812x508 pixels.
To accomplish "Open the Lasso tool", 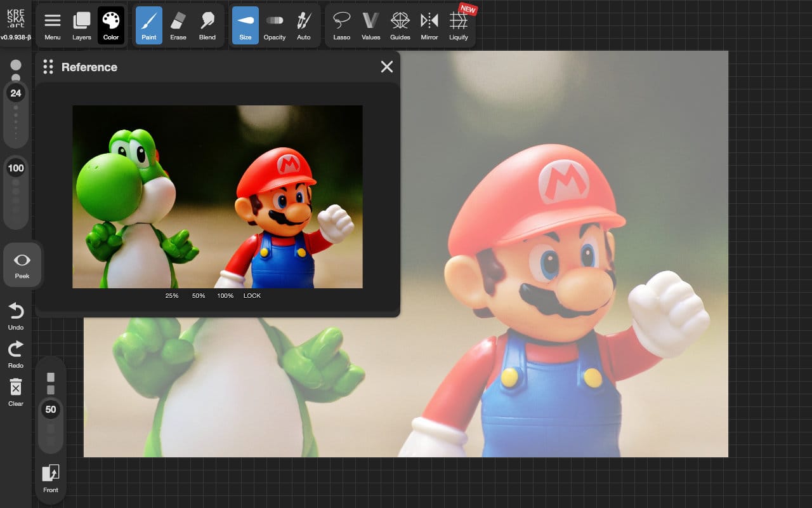I will 341,25.
